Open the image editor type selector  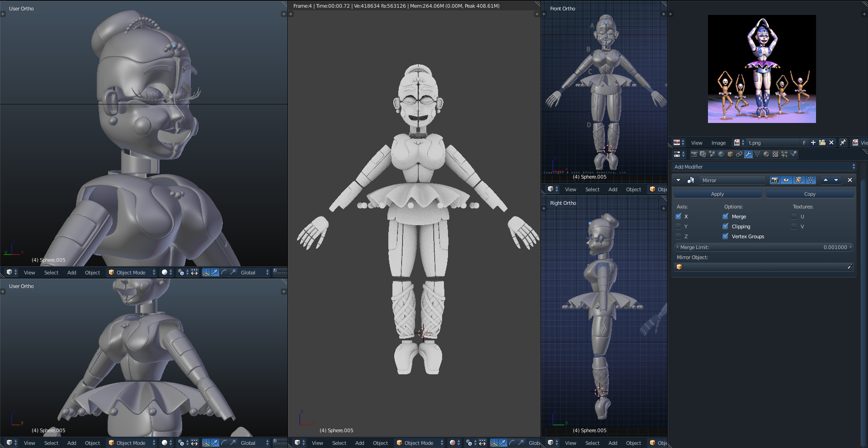click(679, 142)
